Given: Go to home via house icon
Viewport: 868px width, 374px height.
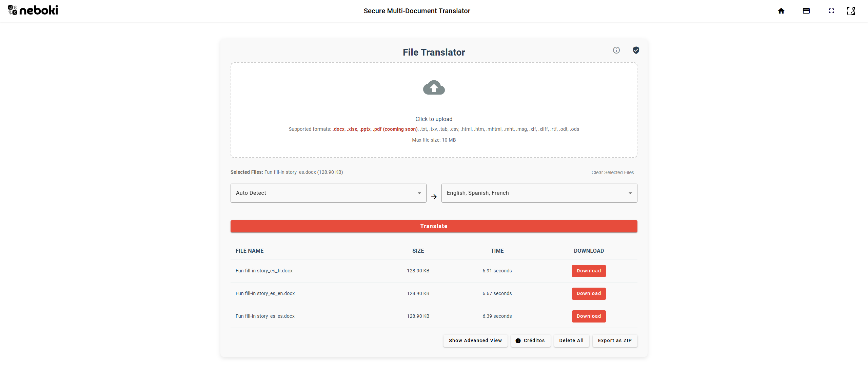Looking at the screenshot, I should coord(781,11).
